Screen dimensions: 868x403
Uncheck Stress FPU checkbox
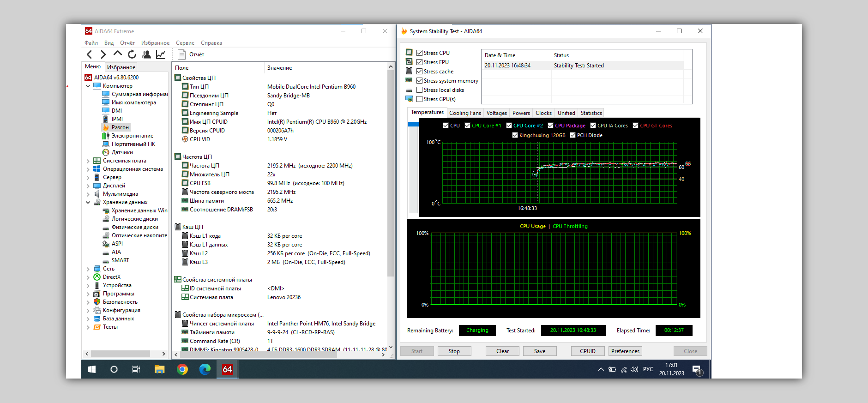point(419,62)
